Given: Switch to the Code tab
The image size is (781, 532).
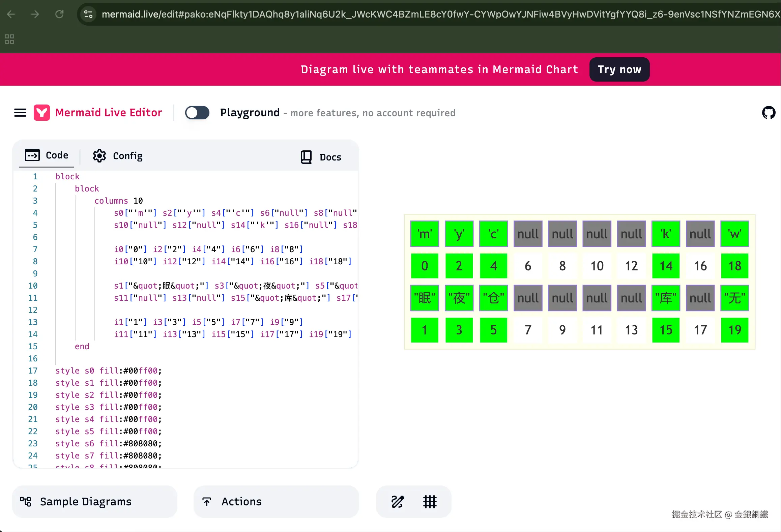Looking at the screenshot, I should (x=47, y=155).
